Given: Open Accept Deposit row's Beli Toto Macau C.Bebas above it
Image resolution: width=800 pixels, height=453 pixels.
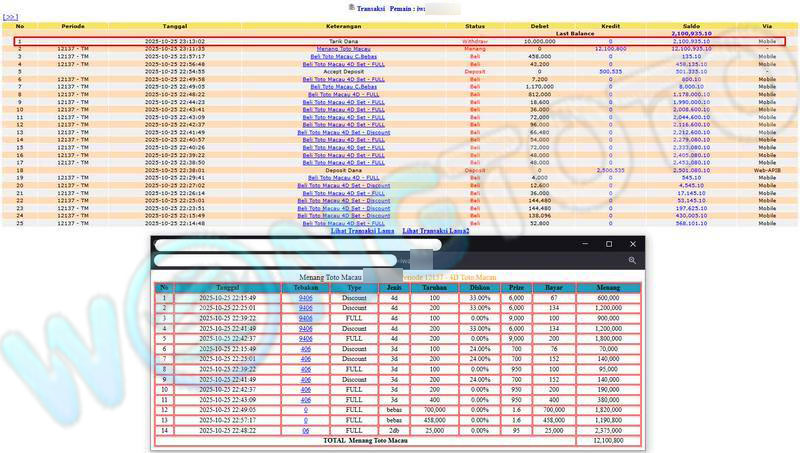Looking at the screenshot, I should point(343,56).
